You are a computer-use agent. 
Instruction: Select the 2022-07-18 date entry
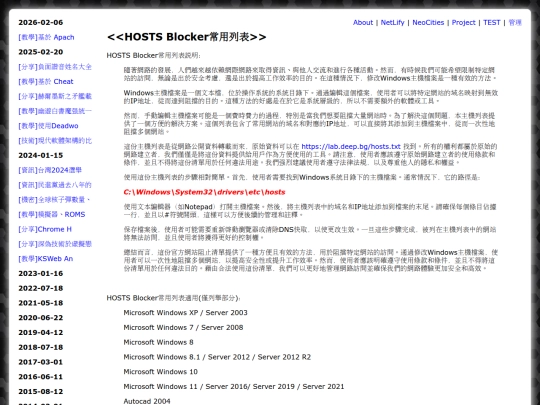coord(41,288)
